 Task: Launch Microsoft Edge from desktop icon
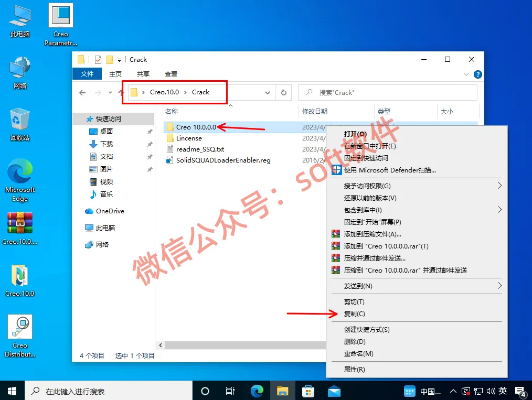[20, 180]
